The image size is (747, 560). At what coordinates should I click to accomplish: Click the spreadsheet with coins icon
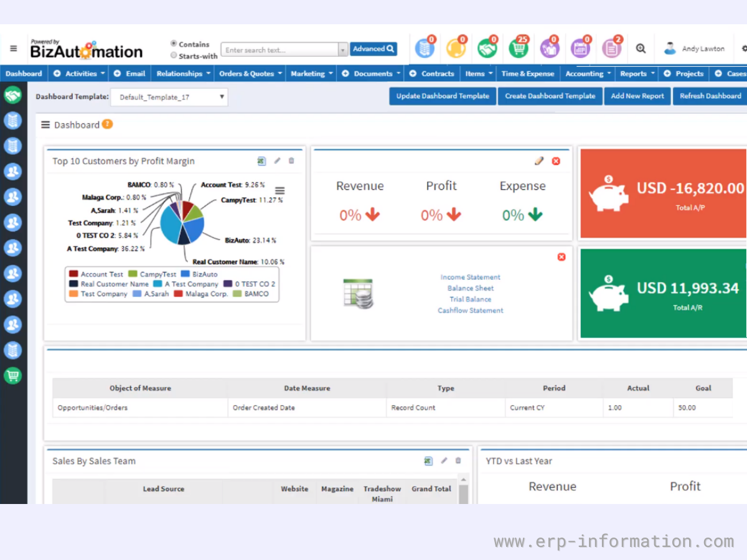point(359,294)
